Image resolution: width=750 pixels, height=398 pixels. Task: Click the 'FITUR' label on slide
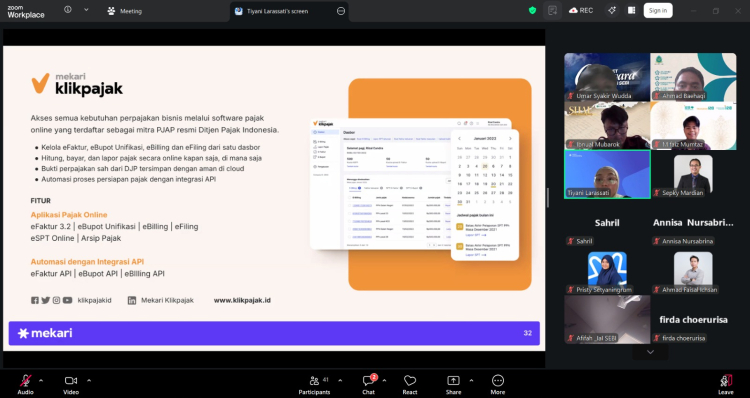(41, 201)
